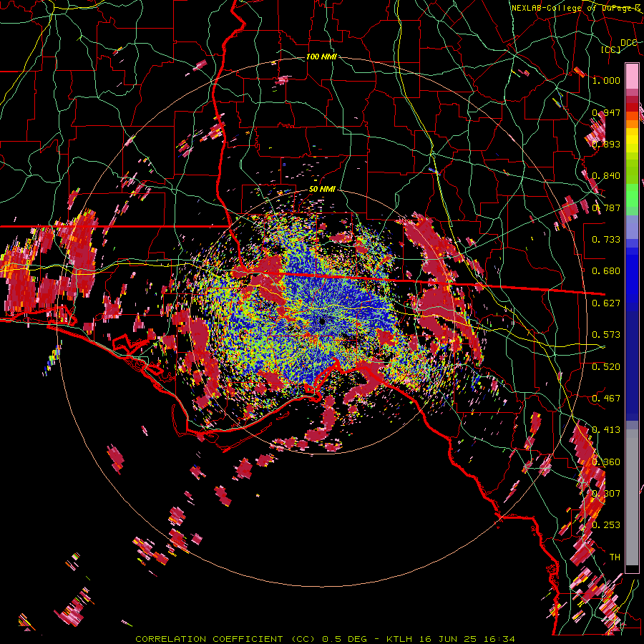The height and width of the screenshot is (644, 644).
Task: Click the 0.467 value on the color scale
Action: [606, 399]
